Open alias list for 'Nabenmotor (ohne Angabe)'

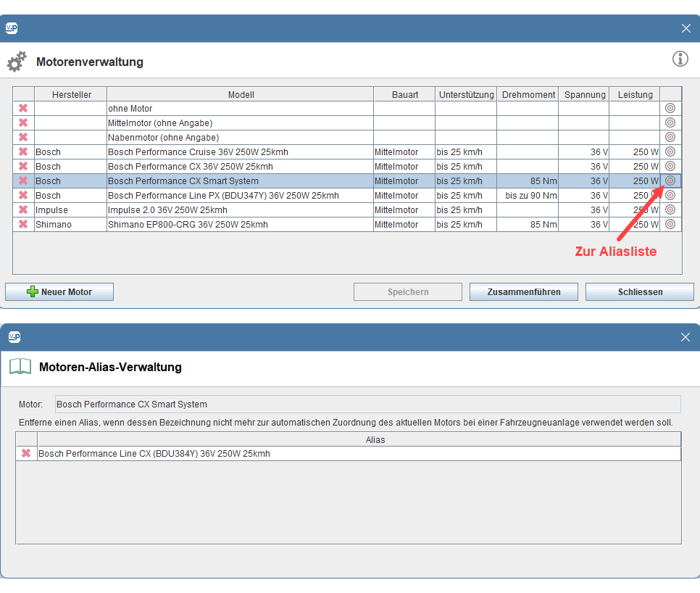pyautogui.click(x=670, y=137)
